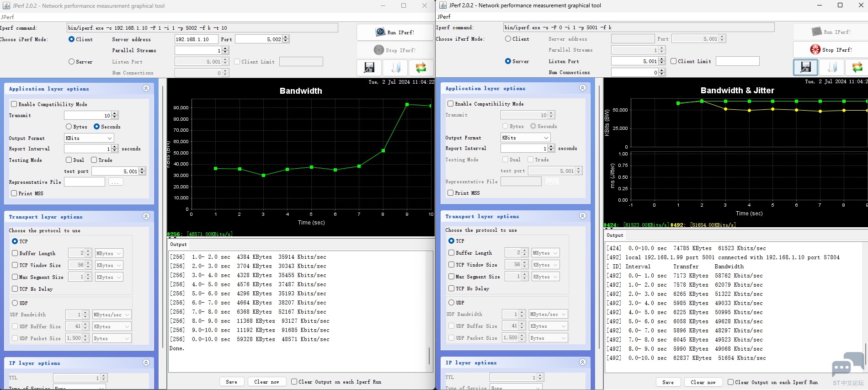Choose Bytes transmit unit in left window
Screen dimensions: 868x390
click(69, 127)
